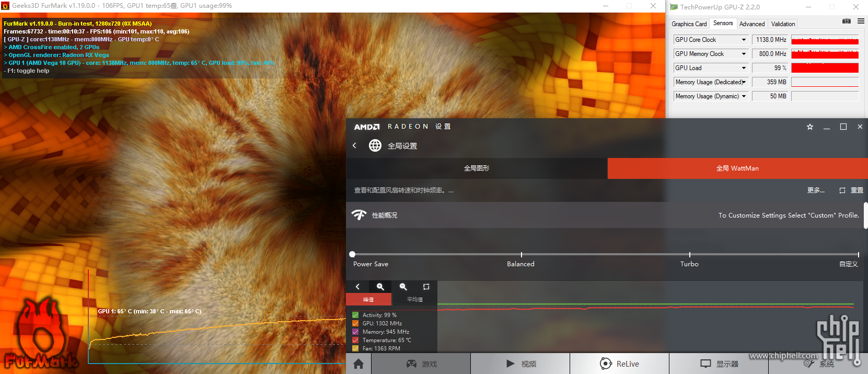Click the GPU Load history graph
Screen dimensions: 868x374
tap(825, 68)
